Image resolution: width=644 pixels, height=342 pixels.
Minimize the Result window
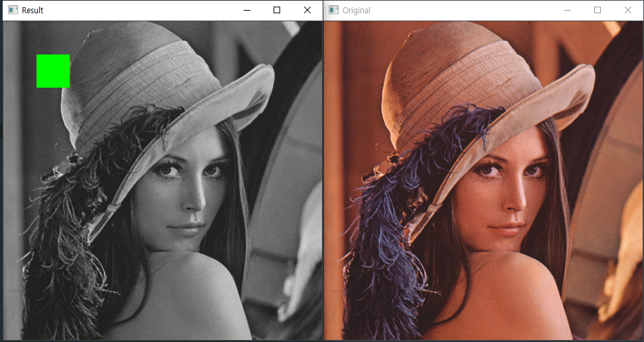point(247,10)
